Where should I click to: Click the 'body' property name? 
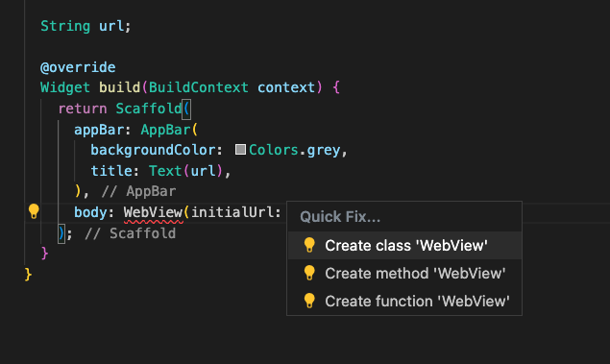click(90, 212)
